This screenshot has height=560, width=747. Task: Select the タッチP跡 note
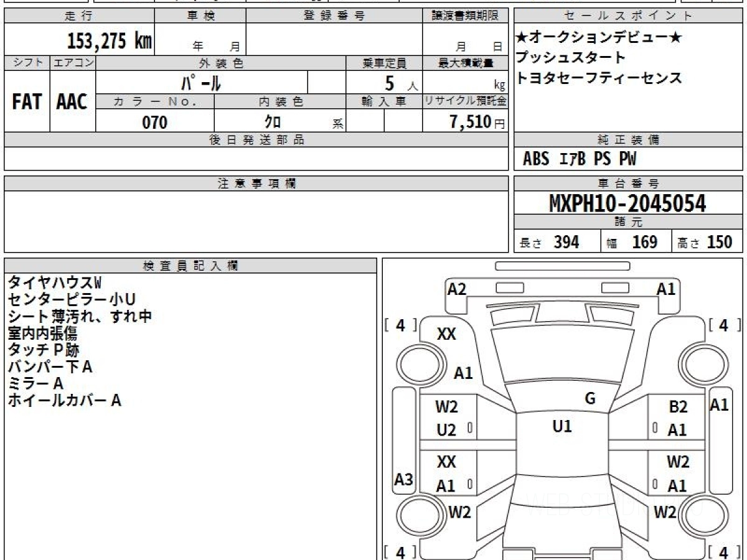44,350
